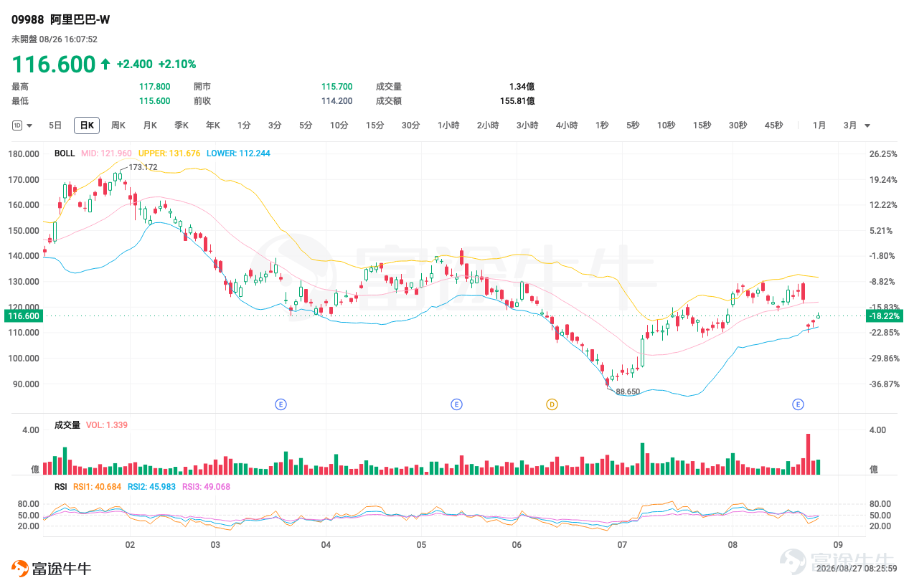This screenshot has width=909, height=588.
Task: Click the 最高 value 117.800
Action: pyautogui.click(x=155, y=87)
